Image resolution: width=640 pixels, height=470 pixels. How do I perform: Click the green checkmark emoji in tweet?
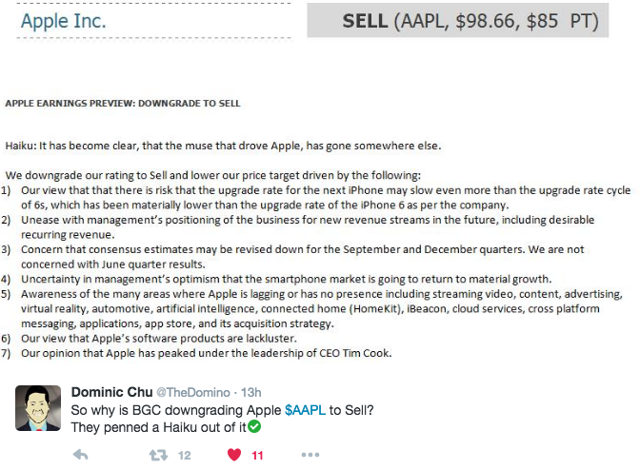click(x=254, y=427)
